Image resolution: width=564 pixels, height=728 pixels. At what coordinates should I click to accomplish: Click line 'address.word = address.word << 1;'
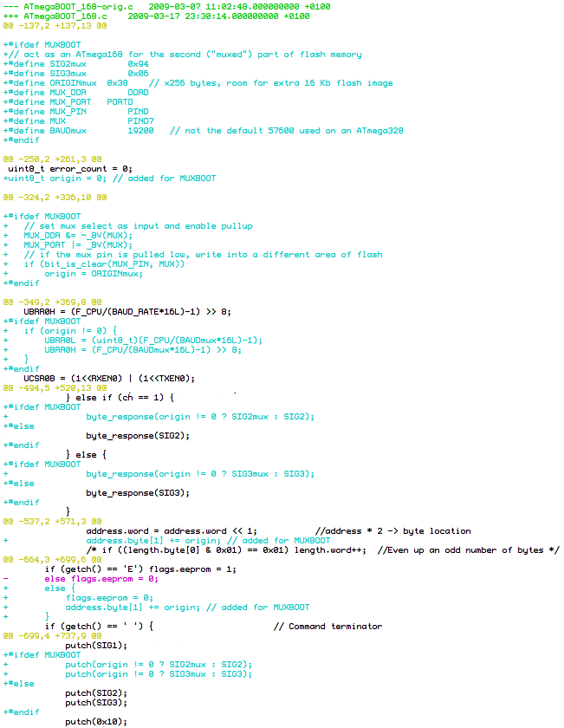tap(172, 530)
